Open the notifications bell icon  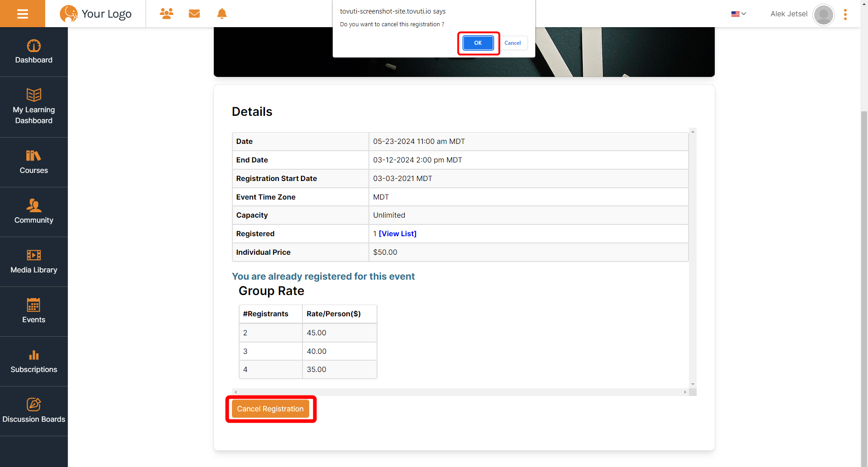222,14
